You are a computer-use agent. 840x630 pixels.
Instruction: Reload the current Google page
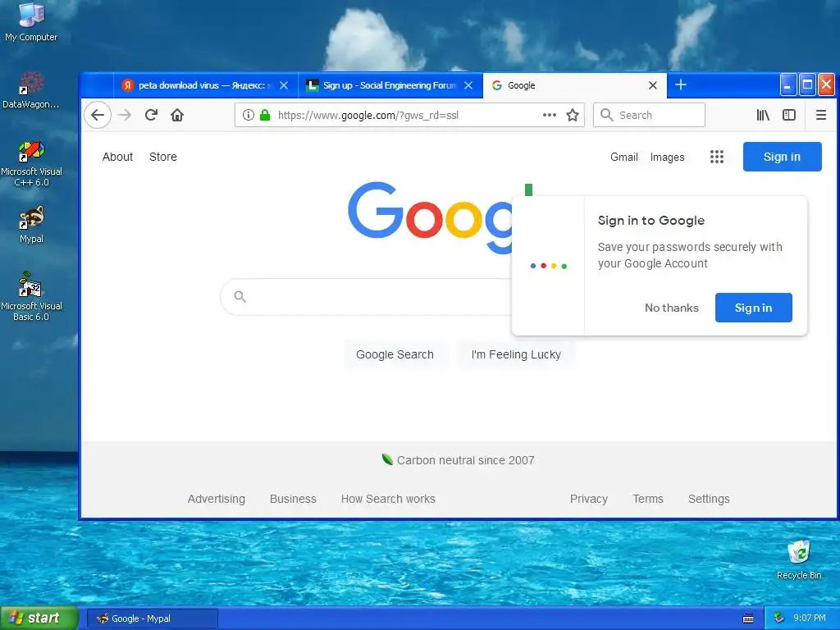click(x=152, y=115)
